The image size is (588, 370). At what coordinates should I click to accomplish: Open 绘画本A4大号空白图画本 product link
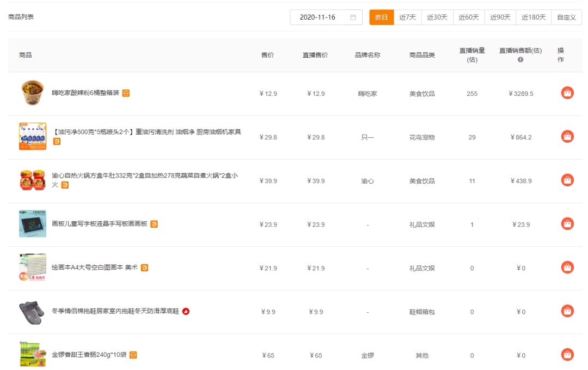pyautogui.click(x=95, y=268)
